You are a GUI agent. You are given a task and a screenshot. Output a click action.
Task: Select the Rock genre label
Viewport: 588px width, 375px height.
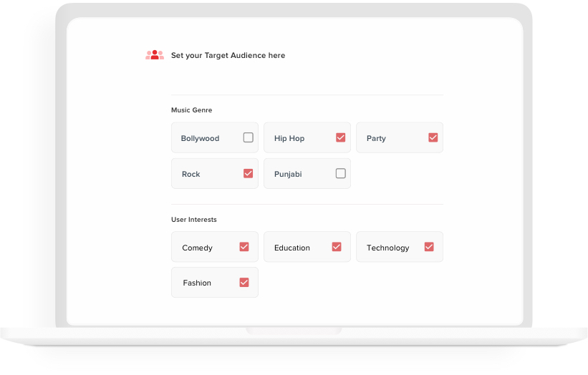(x=191, y=174)
